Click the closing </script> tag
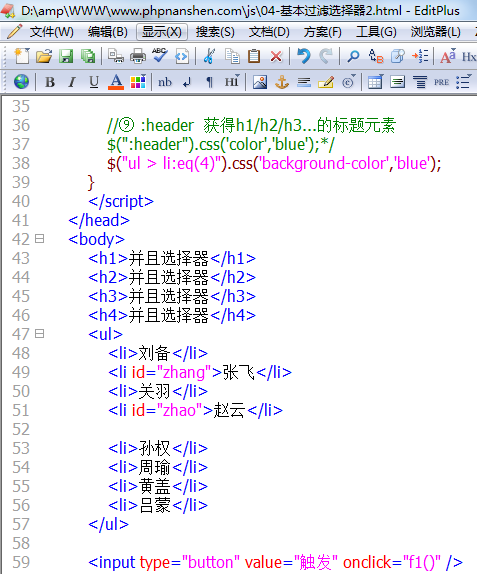This screenshot has height=574, width=477. (121, 201)
